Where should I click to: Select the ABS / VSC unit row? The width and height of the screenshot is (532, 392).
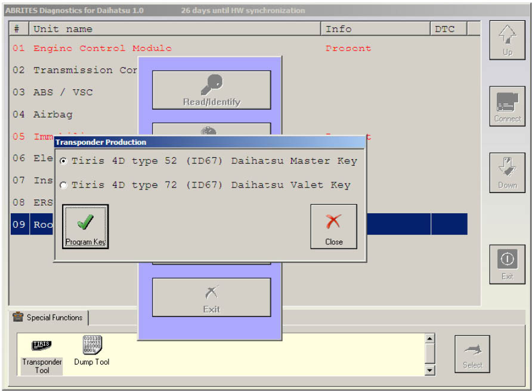(63, 92)
